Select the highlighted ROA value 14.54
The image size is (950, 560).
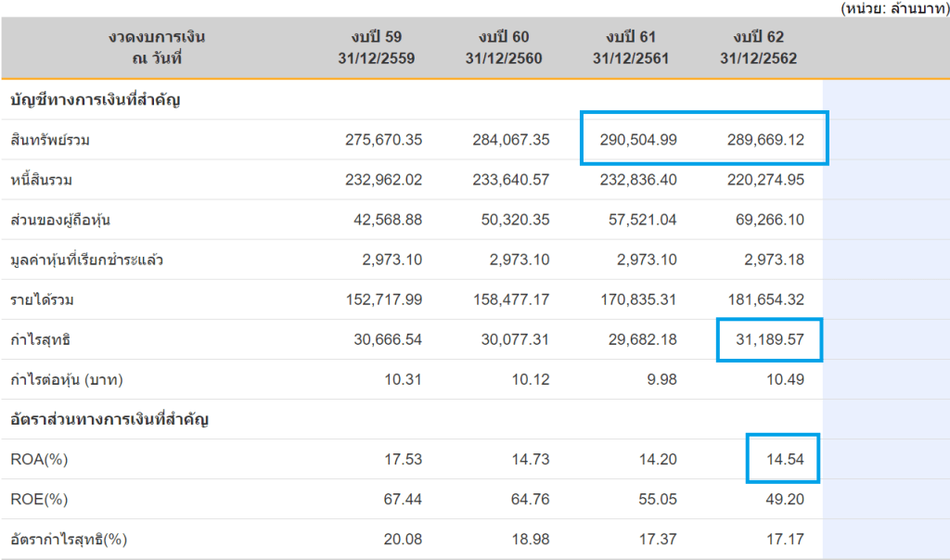click(x=784, y=460)
